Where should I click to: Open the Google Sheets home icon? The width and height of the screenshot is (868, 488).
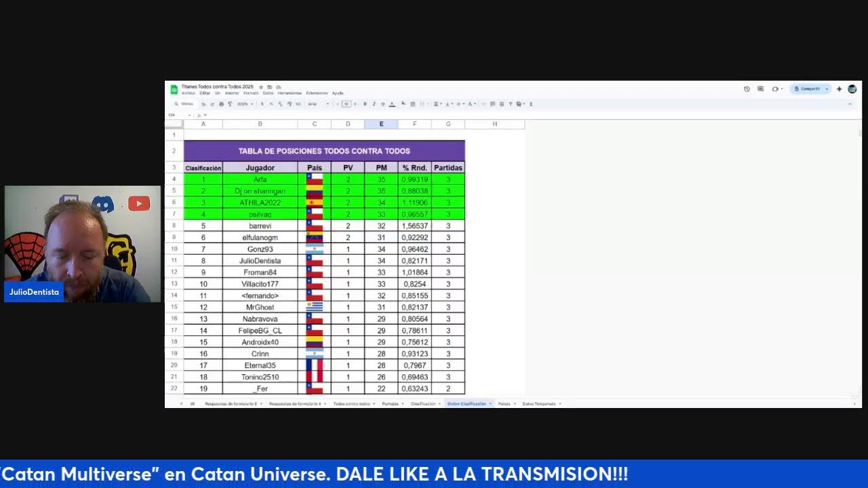pyautogui.click(x=174, y=89)
